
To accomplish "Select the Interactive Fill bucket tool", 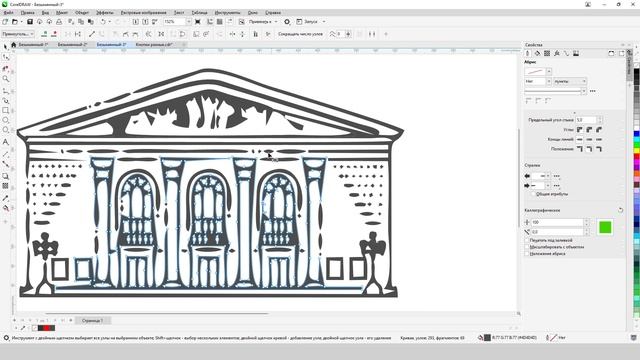I will pos(5,208).
